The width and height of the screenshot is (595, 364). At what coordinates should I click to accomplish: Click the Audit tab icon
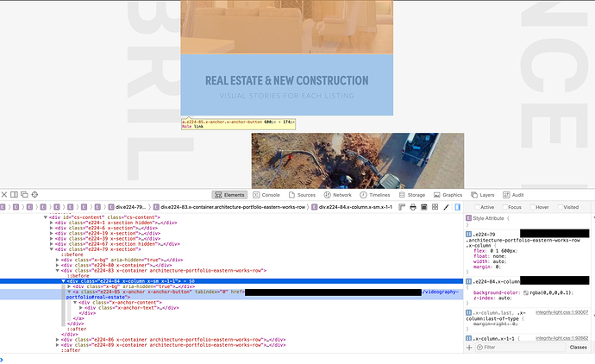tap(506, 195)
